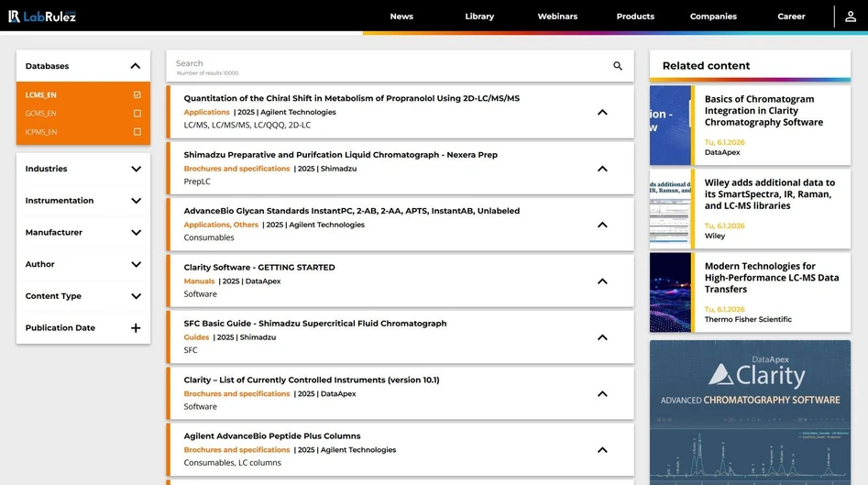
Task: Open Clarity List of Controlled Instruments title
Action: coord(312,380)
